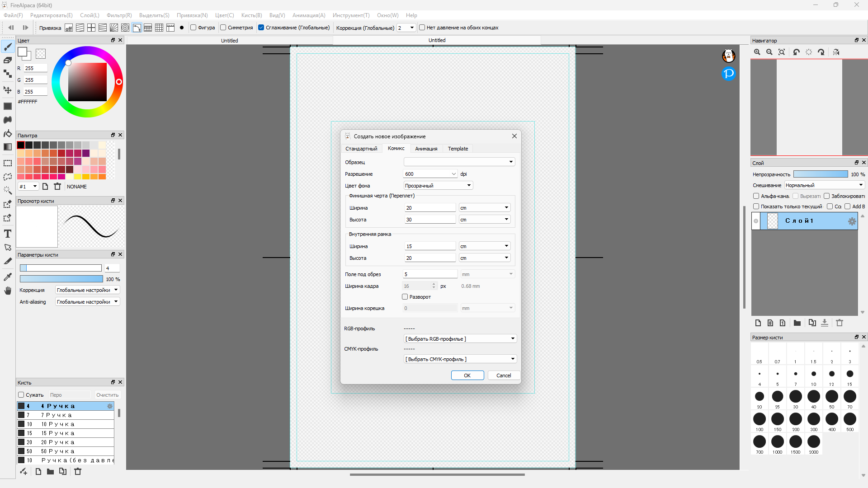Create a new layer in the layer panel

click(758, 323)
